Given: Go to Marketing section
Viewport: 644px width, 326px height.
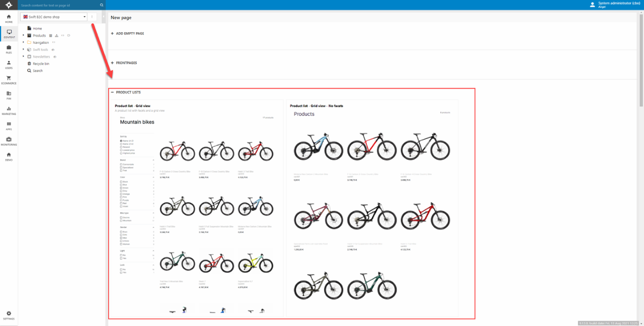Looking at the screenshot, I should click(x=9, y=110).
